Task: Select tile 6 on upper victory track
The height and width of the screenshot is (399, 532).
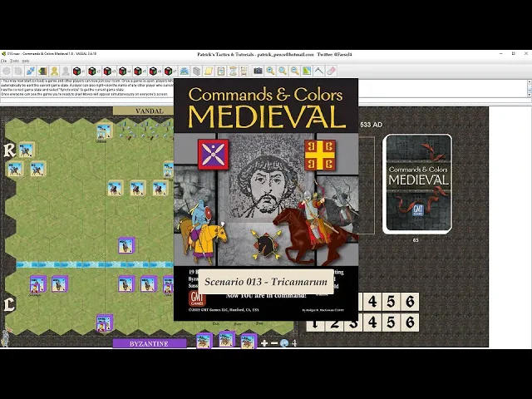Action: click(410, 302)
